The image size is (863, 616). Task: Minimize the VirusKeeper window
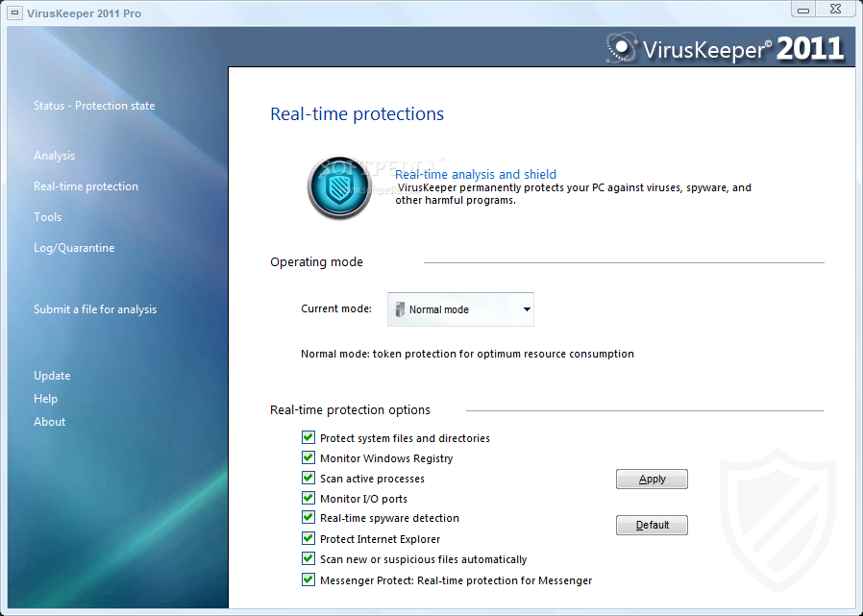pyautogui.click(x=803, y=10)
